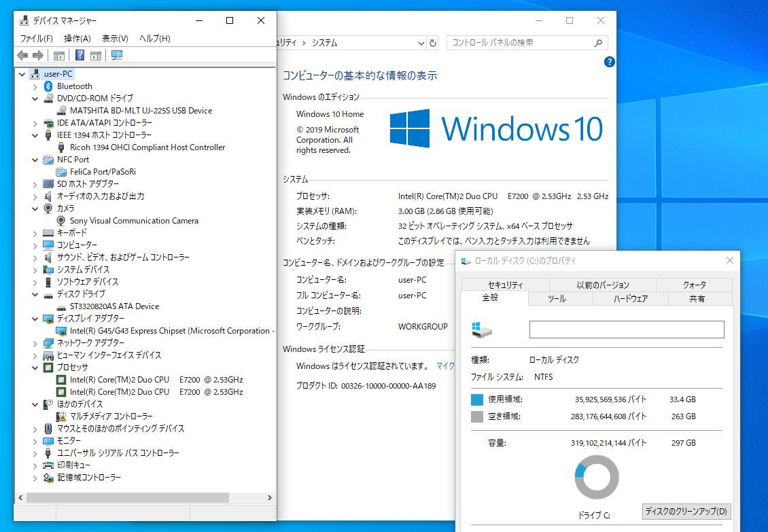Select Intel G45/G43 Express Chipset display adapter

tap(172, 331)
